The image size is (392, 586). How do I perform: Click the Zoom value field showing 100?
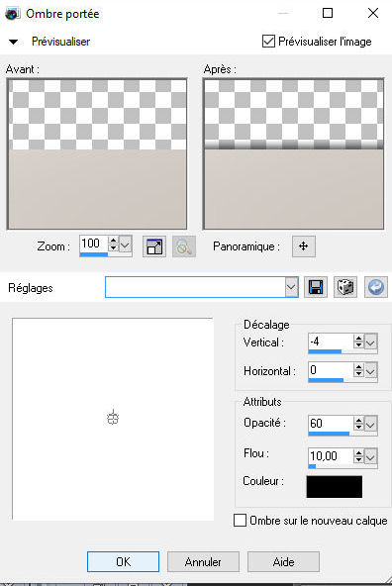pos(93,244)
